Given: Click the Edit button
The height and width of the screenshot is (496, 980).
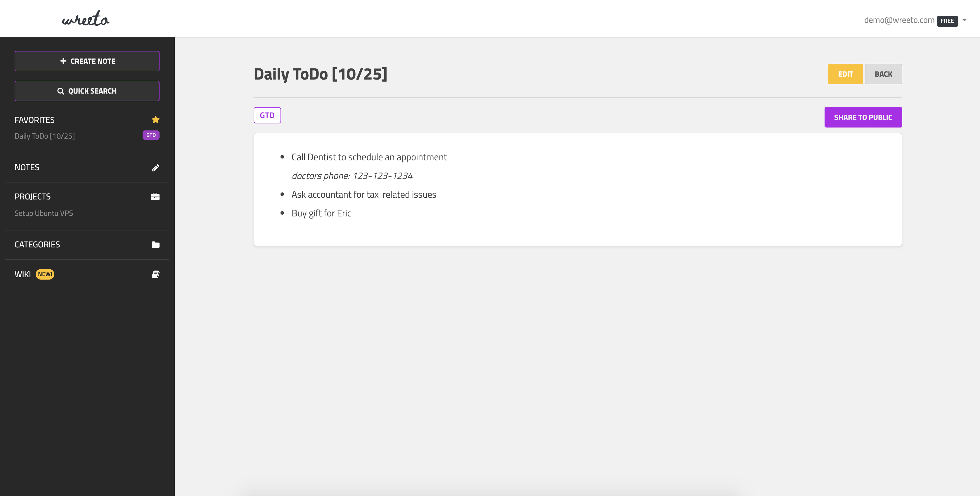Looking at the screenshot, I should point(845,74).
